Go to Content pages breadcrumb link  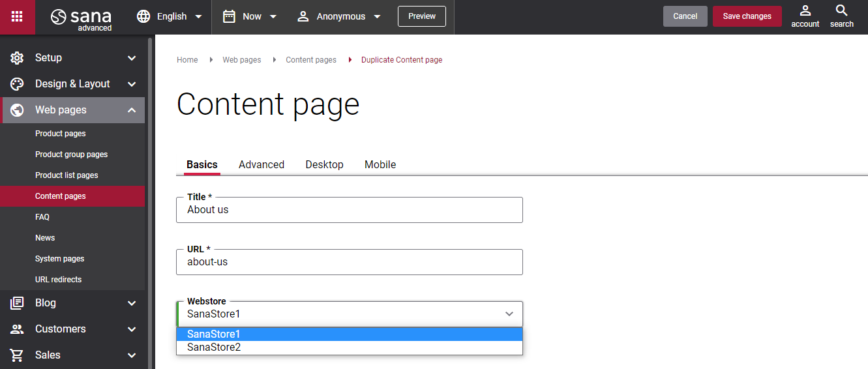[311, 60]
